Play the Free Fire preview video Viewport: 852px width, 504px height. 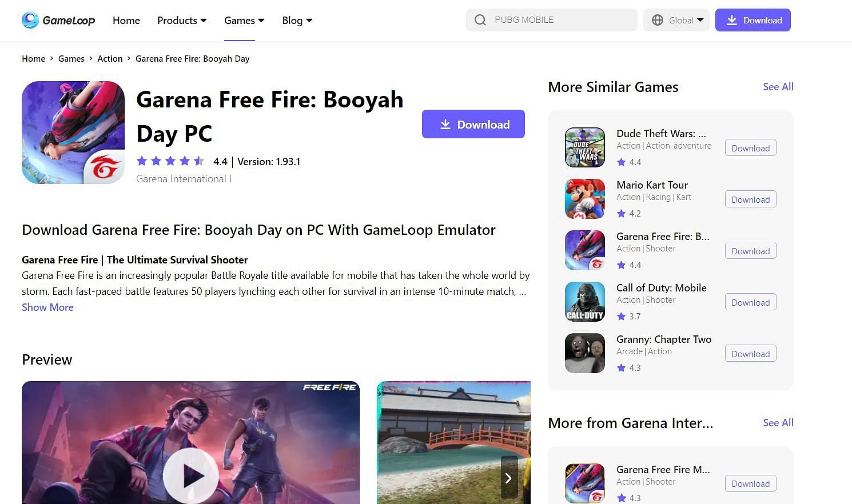[190, 476]
